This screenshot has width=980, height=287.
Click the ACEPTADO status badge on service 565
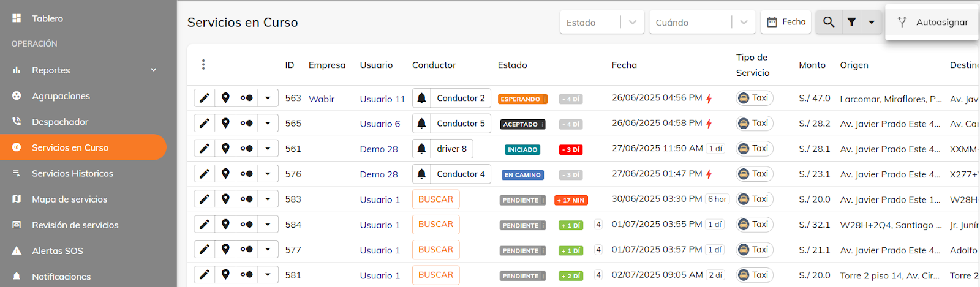tap(522, 124)
